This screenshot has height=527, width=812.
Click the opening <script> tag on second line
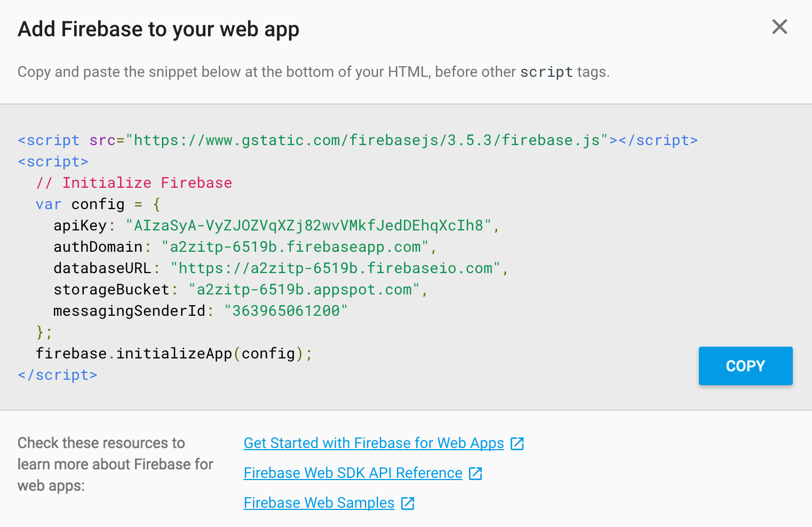coord(53,162)
